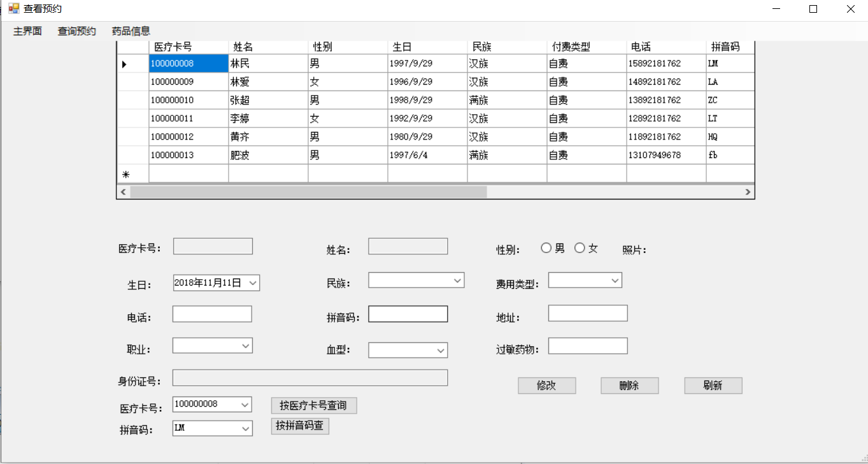Screen dimensions: 868x464
Task: Click the 刷新 button
Action: click(713, 386)
